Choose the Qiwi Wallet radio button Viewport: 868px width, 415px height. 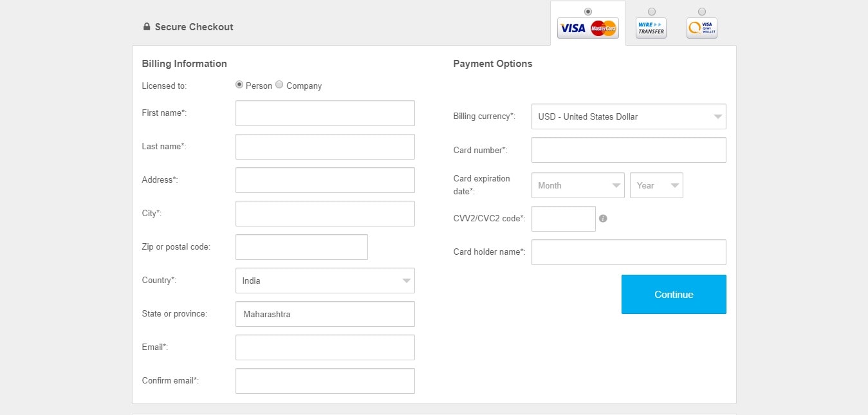click(x=702, y=12)
